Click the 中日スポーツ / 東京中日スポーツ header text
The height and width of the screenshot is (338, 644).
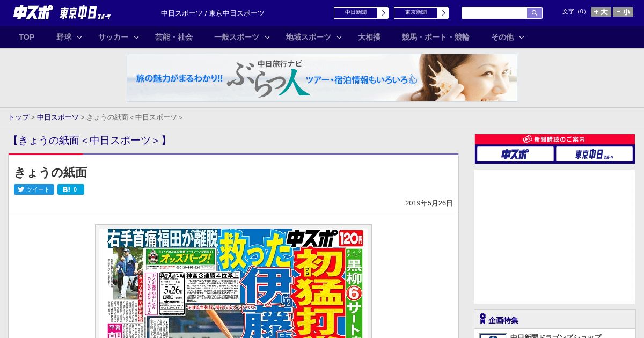pos(213,13)
